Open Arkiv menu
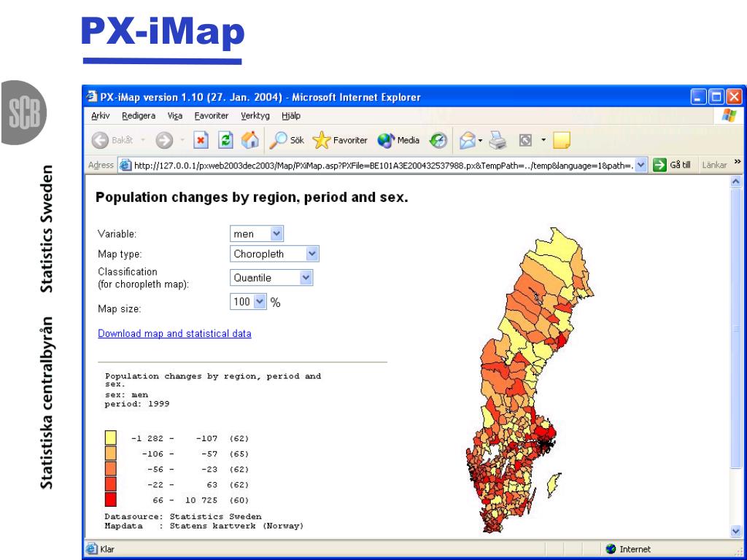 point(100,116)
